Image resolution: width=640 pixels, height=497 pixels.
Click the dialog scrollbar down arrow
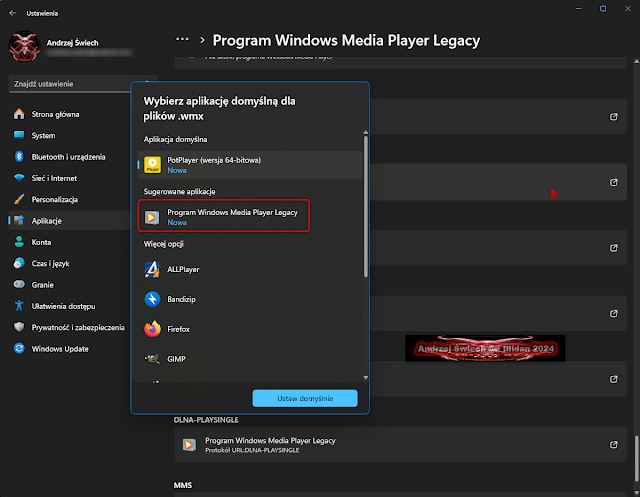pos(366,378)
